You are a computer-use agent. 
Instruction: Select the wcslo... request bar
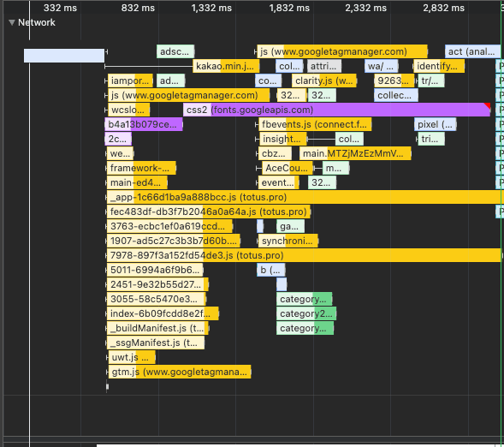[128, 110]
